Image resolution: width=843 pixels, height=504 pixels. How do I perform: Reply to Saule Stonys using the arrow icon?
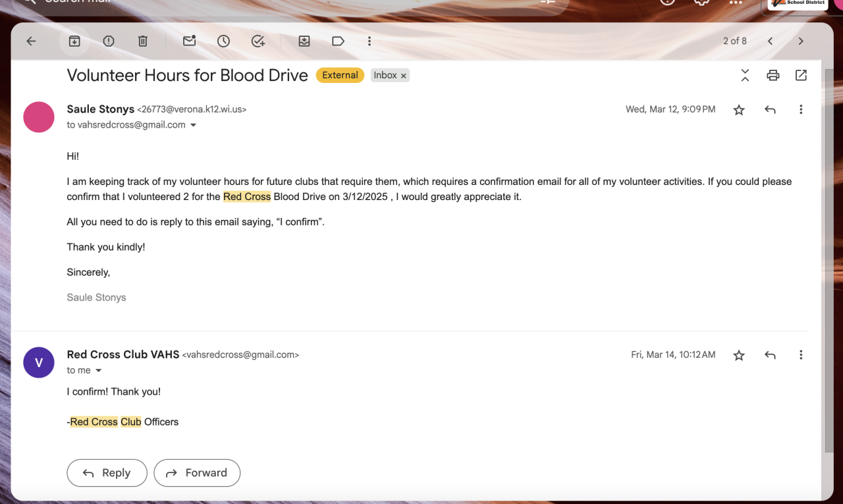pos(770,110)
